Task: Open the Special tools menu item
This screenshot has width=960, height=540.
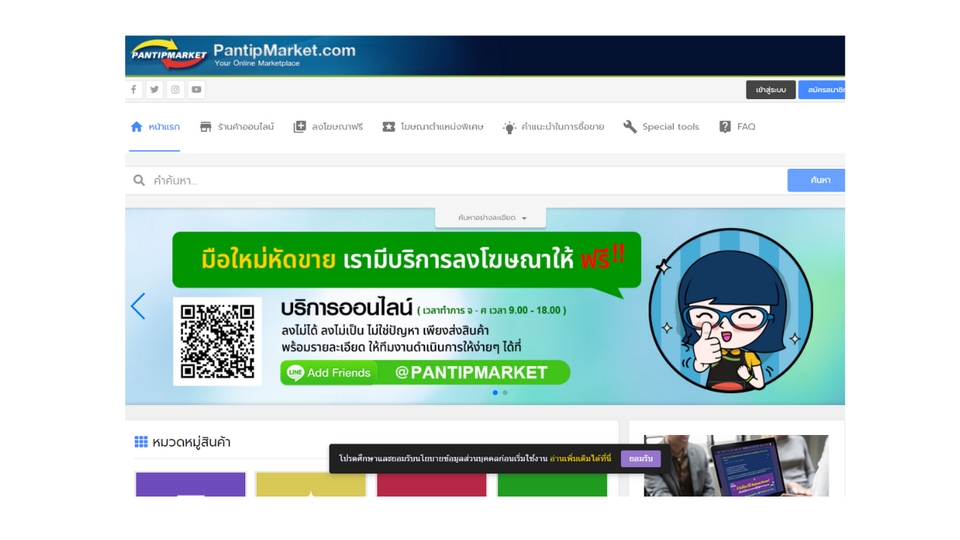Action: pyautogui.click(x=661, y=127)
